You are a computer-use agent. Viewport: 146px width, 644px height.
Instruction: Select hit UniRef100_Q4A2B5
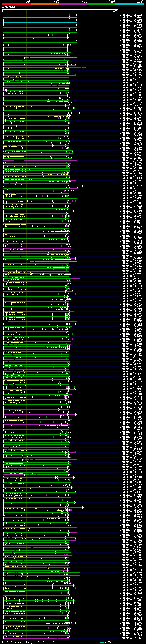click(131, 259)
